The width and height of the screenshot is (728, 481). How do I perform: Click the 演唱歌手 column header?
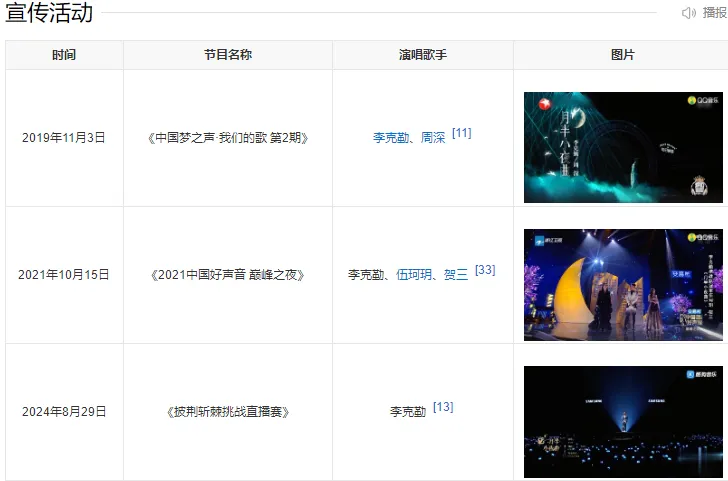point(422,55)
